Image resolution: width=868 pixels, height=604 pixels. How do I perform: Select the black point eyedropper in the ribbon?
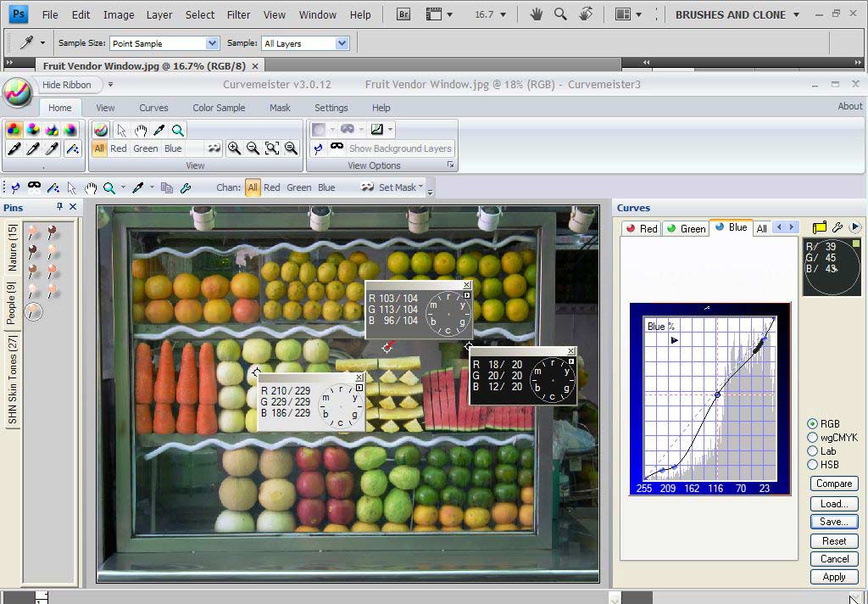click(x=14, y=148)
